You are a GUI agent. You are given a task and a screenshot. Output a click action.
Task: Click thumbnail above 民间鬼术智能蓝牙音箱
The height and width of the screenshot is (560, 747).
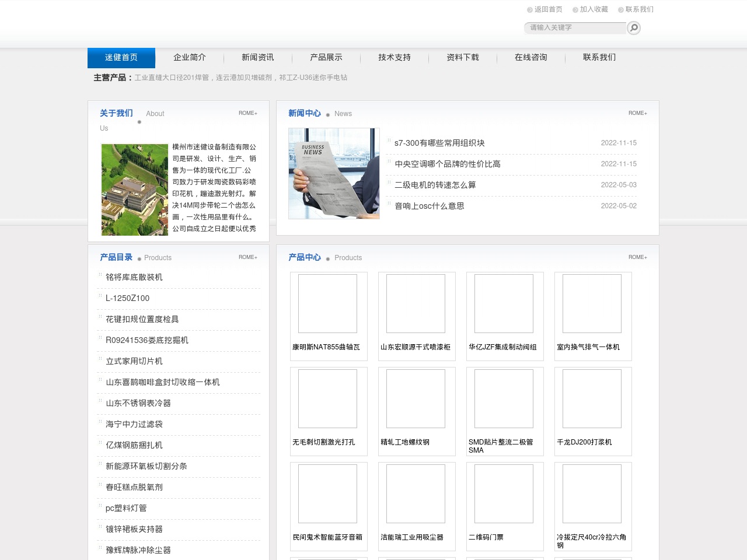point(327,494)
